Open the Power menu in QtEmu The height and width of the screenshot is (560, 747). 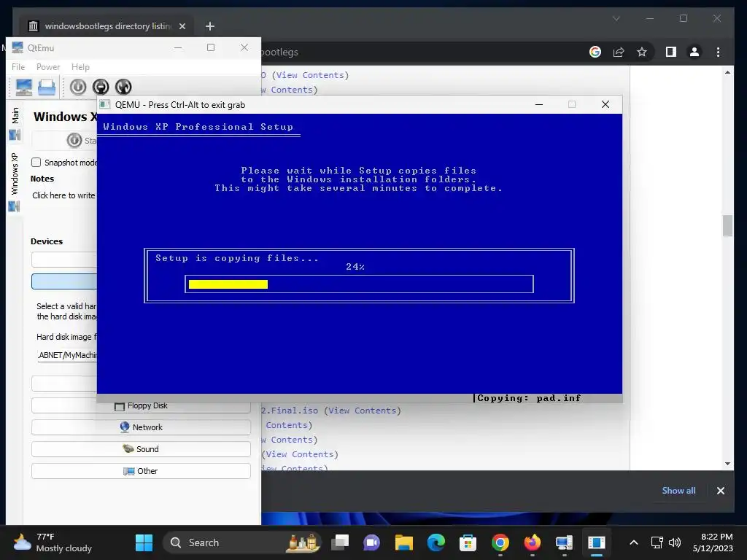click(x=48, y=67)
